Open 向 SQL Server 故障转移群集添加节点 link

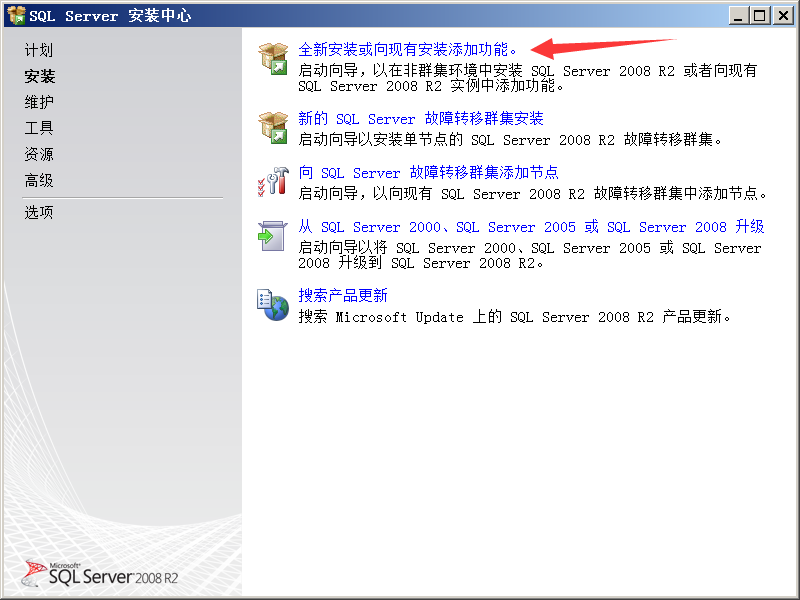click(x=429, y=172)
